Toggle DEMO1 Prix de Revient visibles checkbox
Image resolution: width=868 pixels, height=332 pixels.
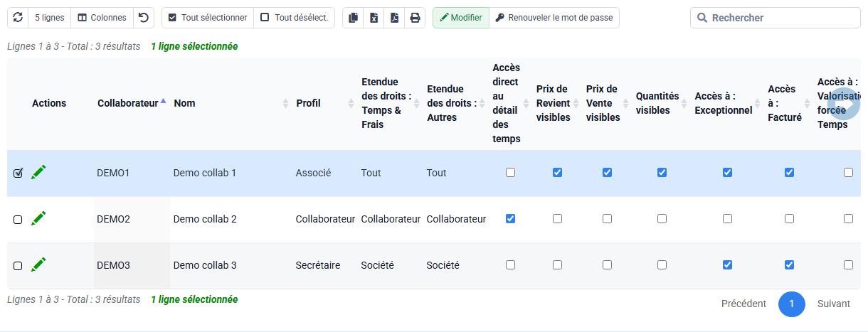(557, 172)
